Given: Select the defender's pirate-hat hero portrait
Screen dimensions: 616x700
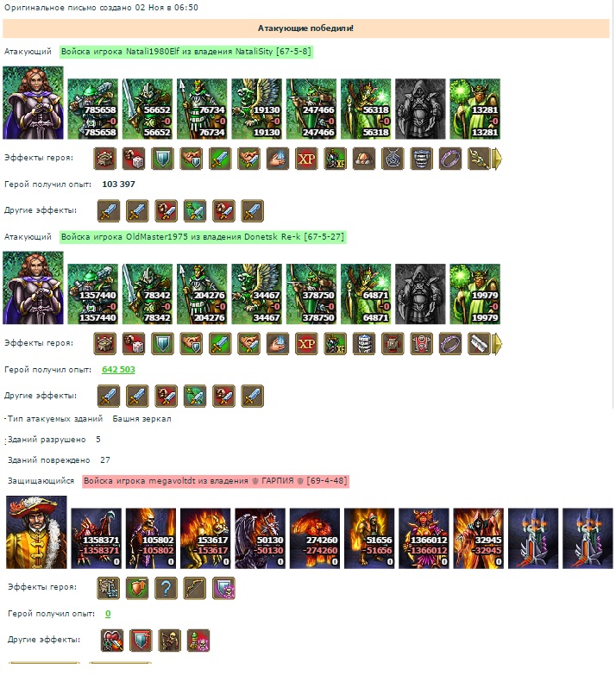Looking at the screenshot, I should (36, 532).
